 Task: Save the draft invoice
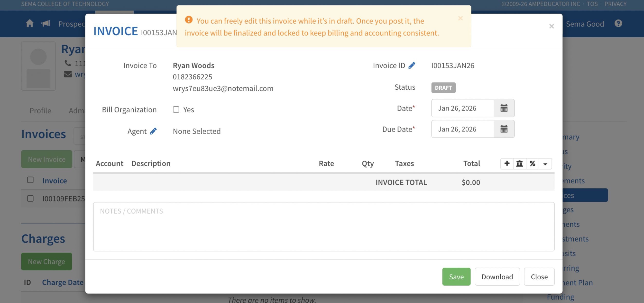click(456, 277)
